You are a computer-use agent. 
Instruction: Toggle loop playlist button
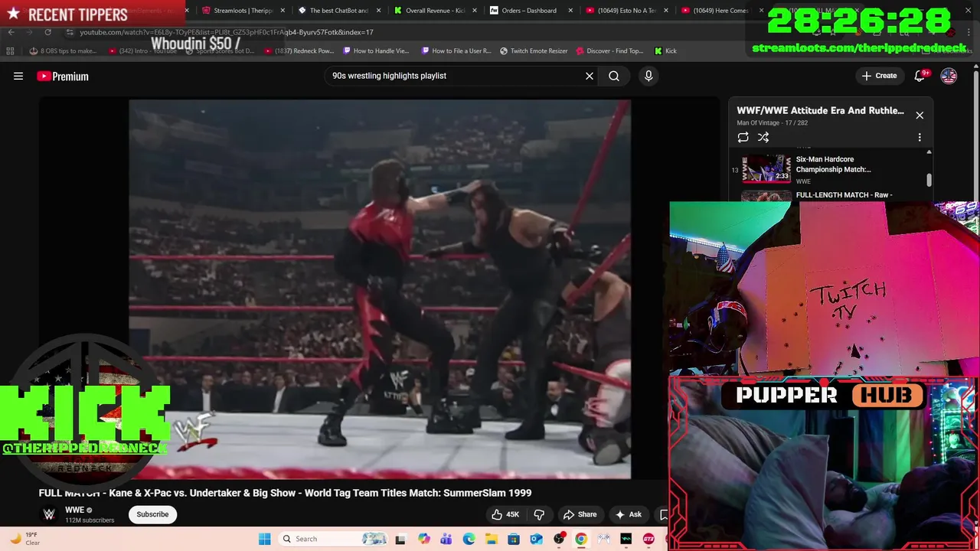743,138
